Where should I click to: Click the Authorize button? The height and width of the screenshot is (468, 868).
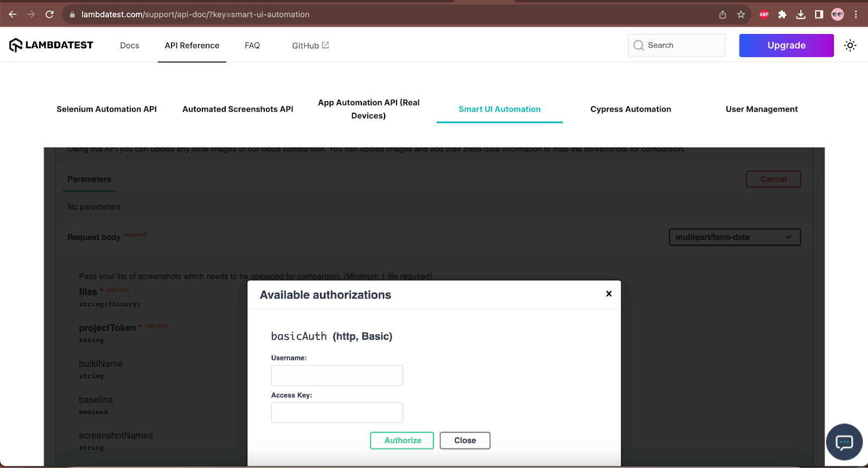[402, 440]
